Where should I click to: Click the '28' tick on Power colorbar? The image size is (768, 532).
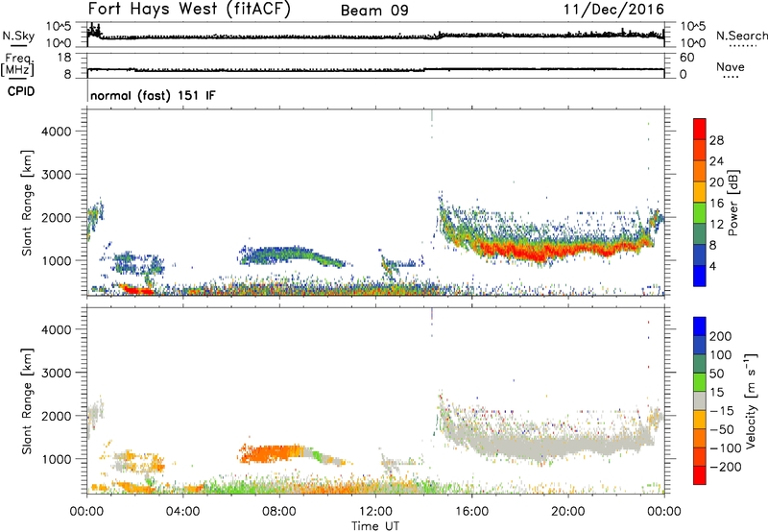coord(716,140)
